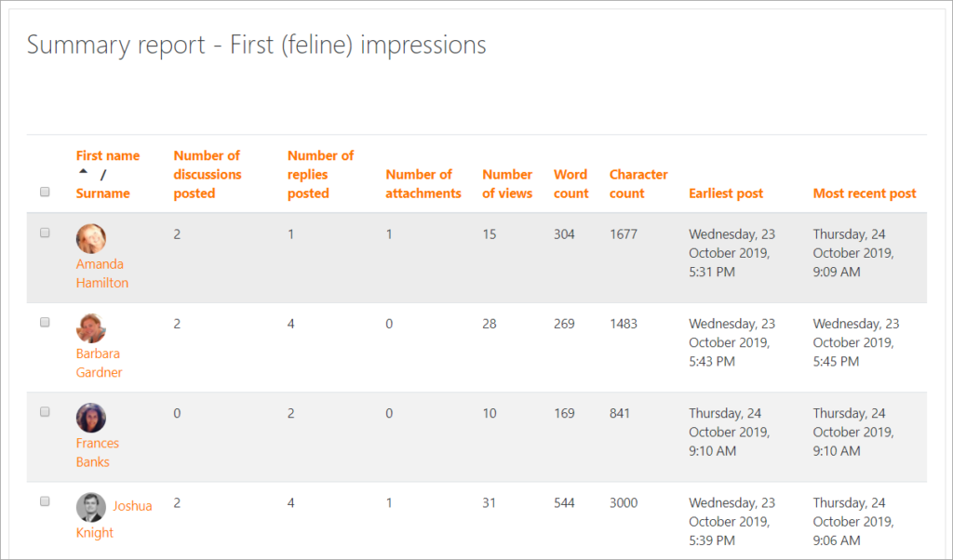The image size is (953, 560).
Task: Tick the checkbox beside Frances Banks
Action: (x=45, y=412)
